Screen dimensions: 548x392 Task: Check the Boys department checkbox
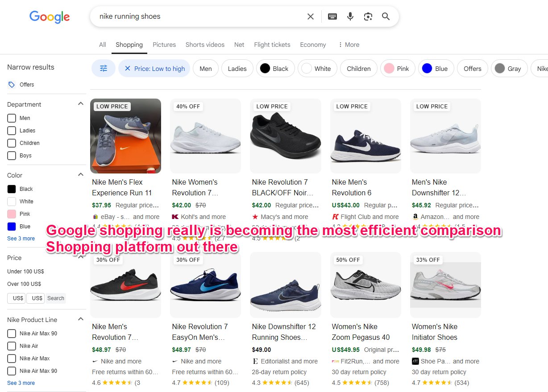[x=12, y=156]
